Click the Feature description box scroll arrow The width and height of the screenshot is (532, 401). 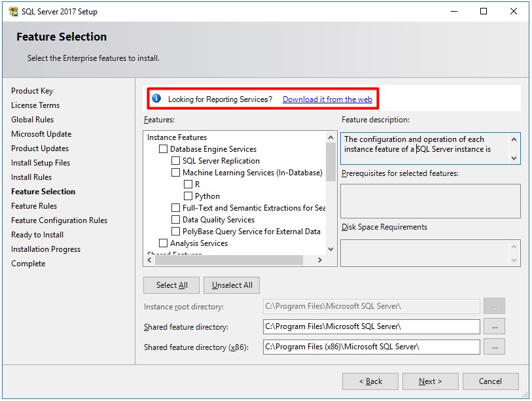pyautogui.click(x=513, y=157)
